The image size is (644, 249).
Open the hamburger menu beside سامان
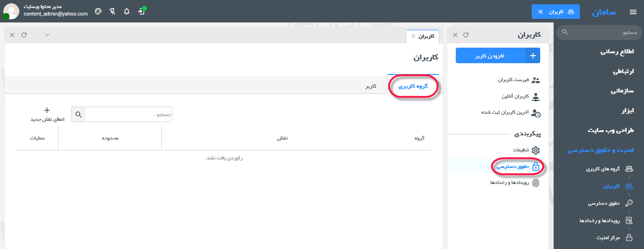(633, 12)
